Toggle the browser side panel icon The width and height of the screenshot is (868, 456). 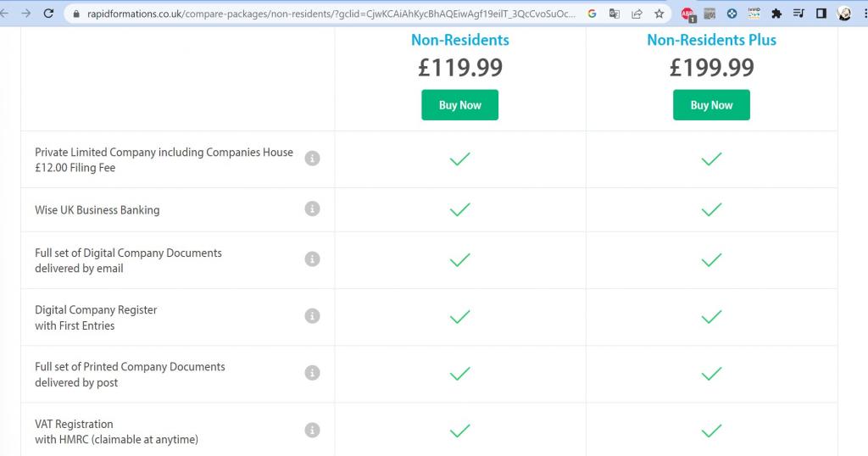(x=821, y=14)
